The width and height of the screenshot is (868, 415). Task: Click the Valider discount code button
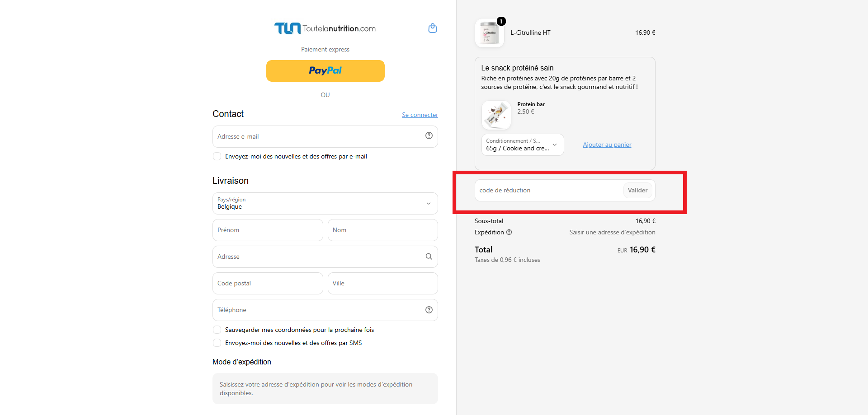tap(637, 190)
